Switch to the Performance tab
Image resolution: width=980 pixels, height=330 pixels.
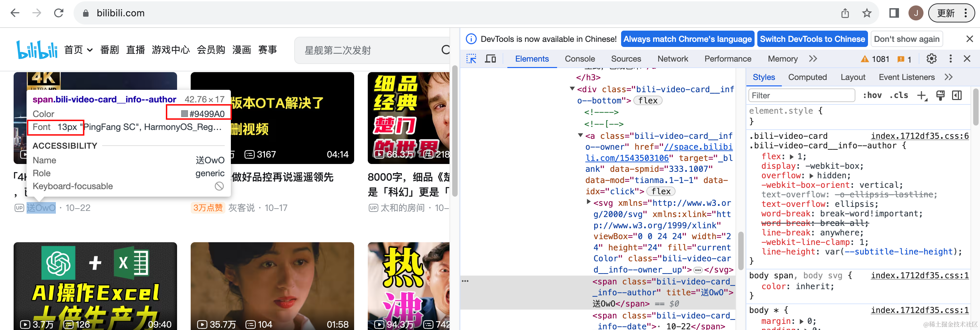[x=728, y=59]
